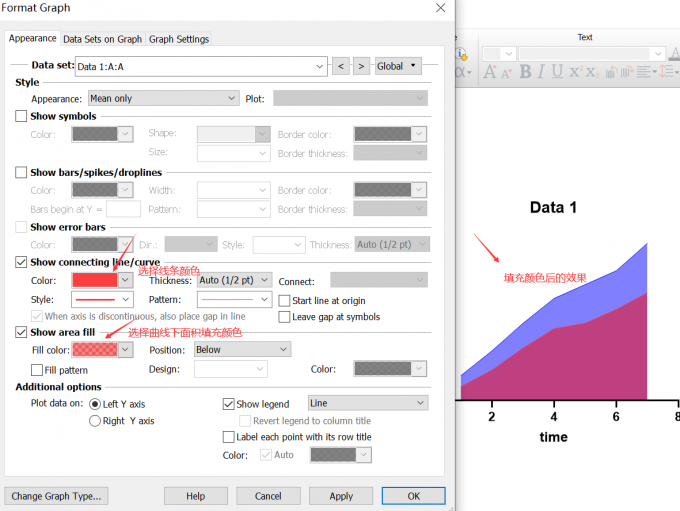The height and width of the screenshot is (511, 680).
Task: Toggle the Show legend checkbox
Action: [x=228, y=404]
